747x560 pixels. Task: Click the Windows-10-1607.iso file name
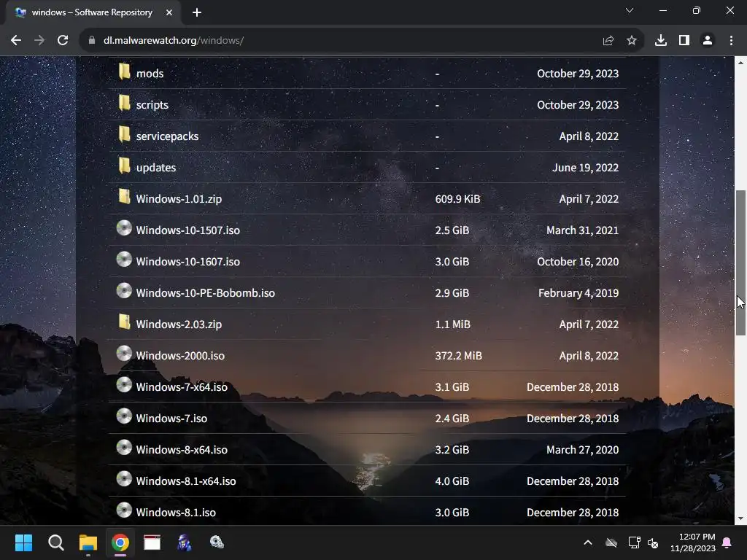pyautogui.click(x=187, y=262)
